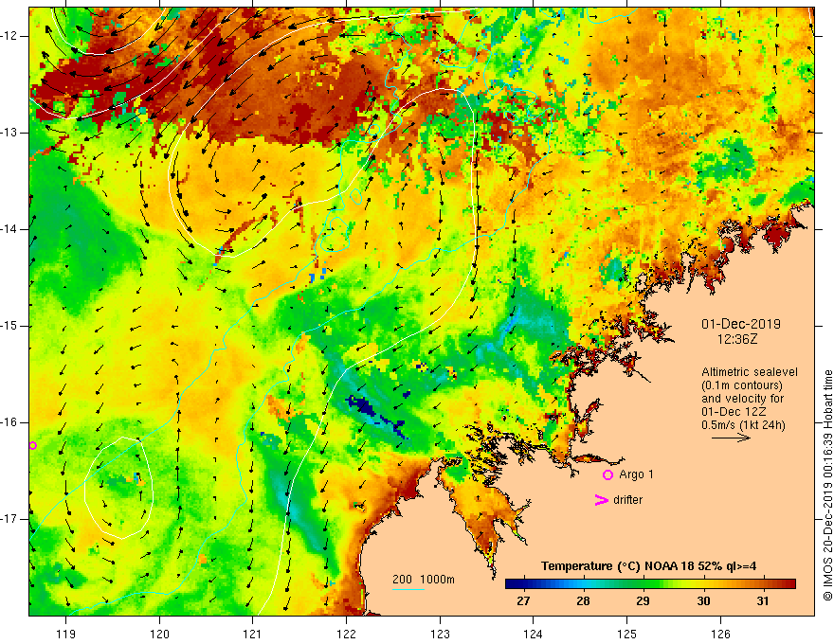Click the '200 1000m' depth label
The width and height of the screenshot is (834, 644).
pos(424,580)
